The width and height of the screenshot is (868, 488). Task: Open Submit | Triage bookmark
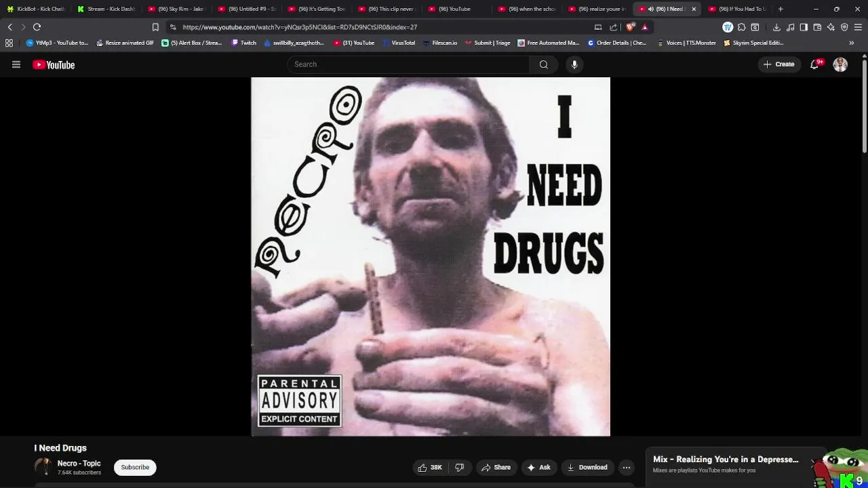click(x=488, y=43)
